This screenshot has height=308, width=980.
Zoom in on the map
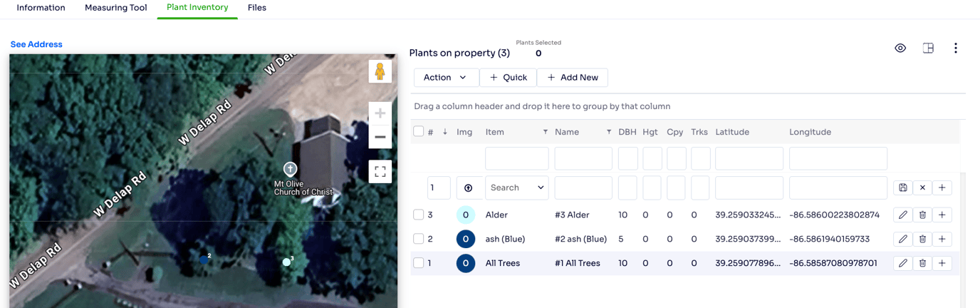tap(380, 113)
